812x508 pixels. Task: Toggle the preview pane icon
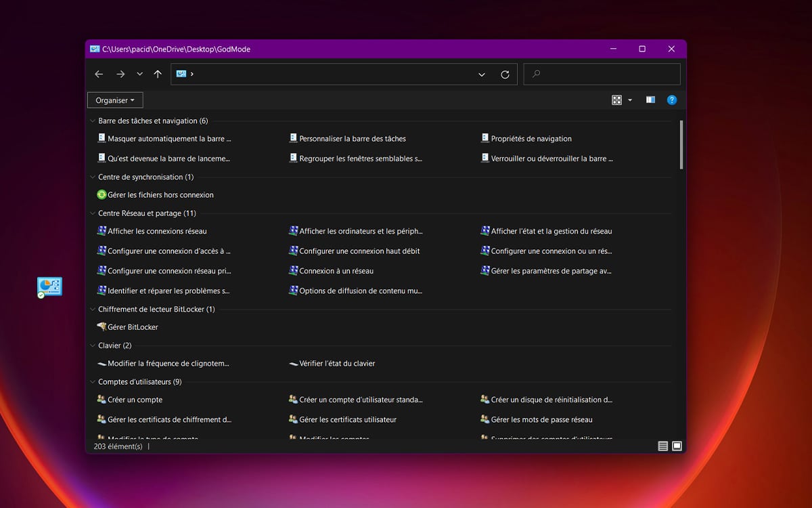(x=650, y=100)
